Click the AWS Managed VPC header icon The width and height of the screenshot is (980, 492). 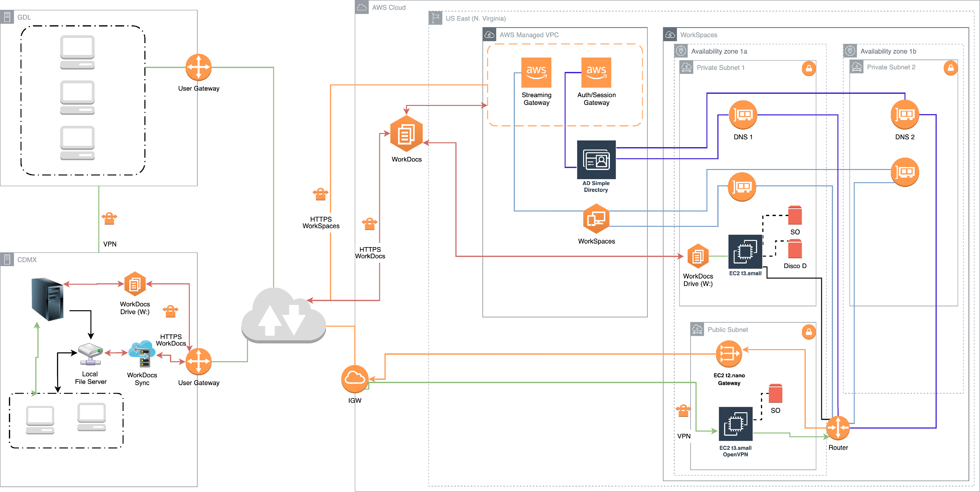(x=490, y=35)
